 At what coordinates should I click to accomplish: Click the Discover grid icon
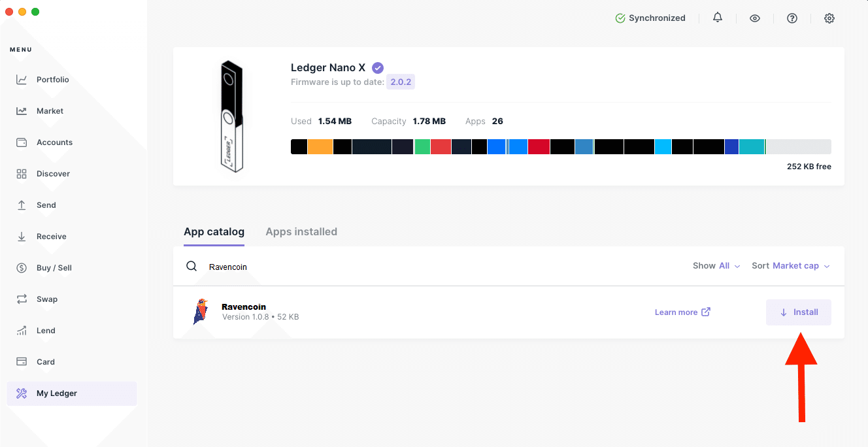[22, 174]
